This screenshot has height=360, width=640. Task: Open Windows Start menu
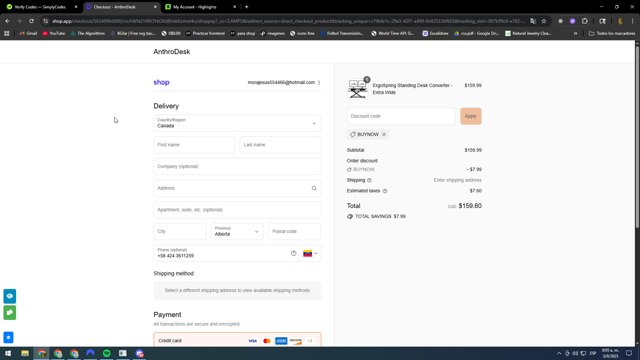point(8,353)
